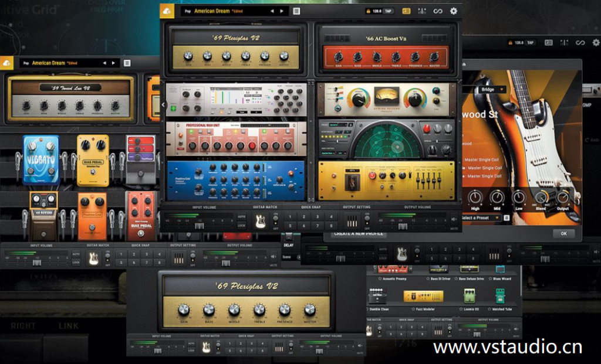Open preset list icon in left pedalboard window
601x364 pixels.
pos(127,63)
